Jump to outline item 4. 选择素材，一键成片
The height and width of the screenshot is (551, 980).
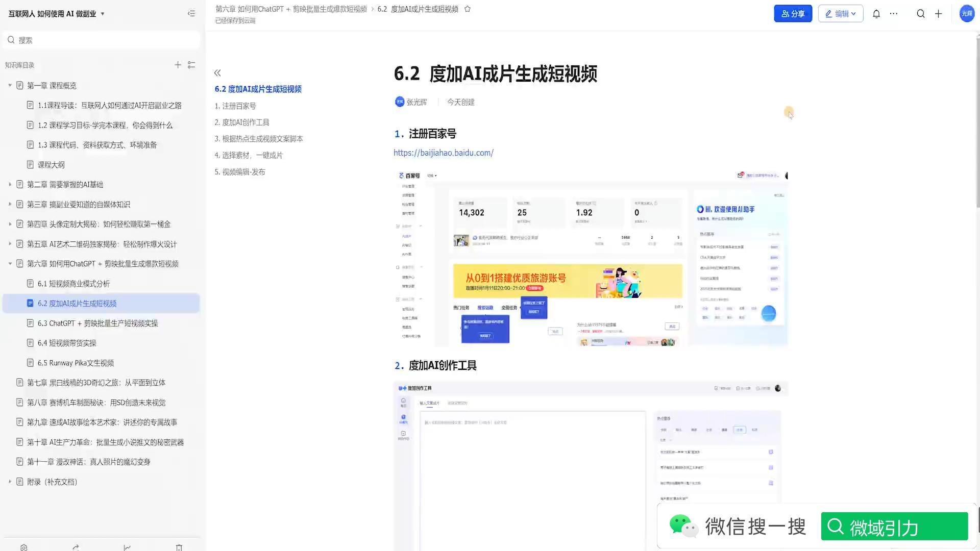click(249, 155)
